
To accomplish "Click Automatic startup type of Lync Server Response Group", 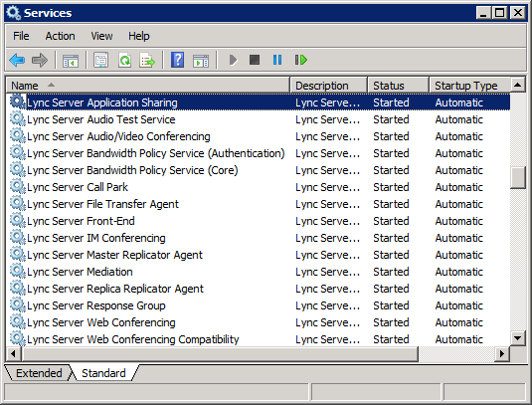I will click(458, 305).
